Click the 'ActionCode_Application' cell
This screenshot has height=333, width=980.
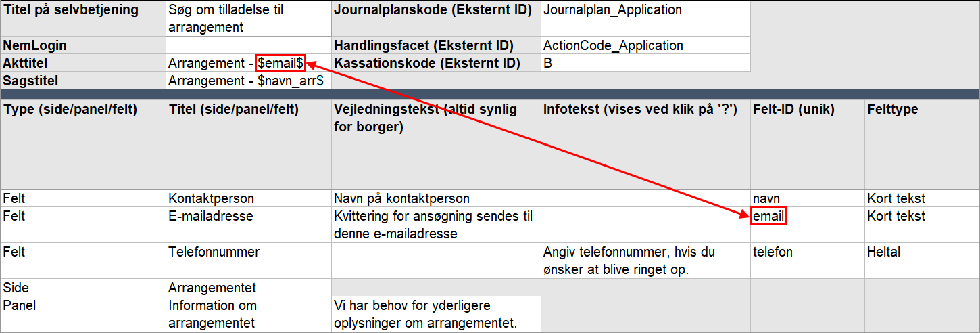(645, 45)
